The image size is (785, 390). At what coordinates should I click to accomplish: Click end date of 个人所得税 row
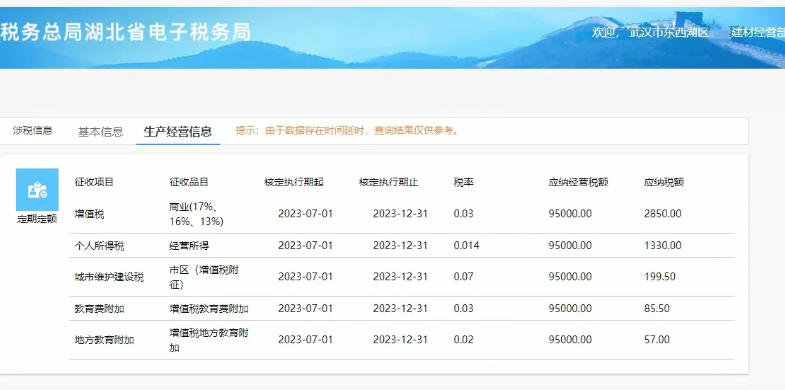[401, 245]
